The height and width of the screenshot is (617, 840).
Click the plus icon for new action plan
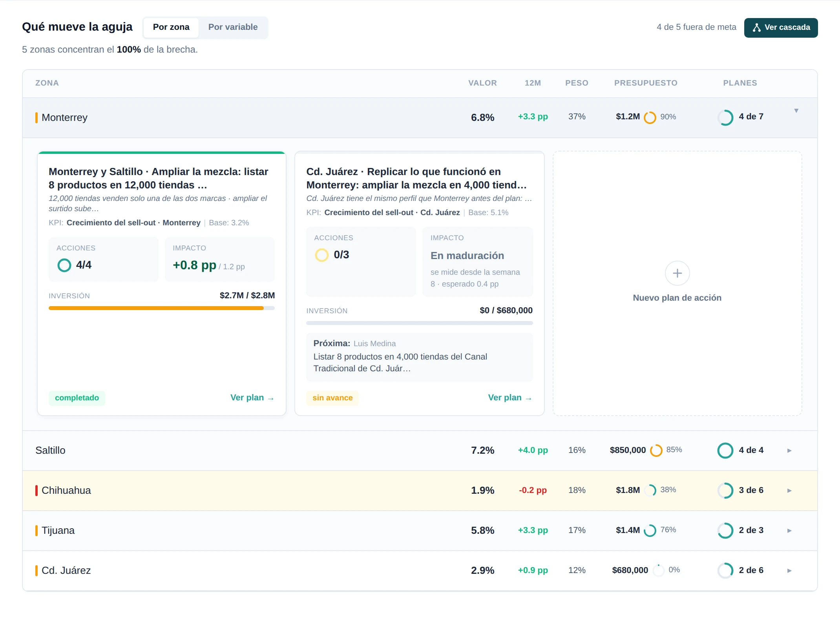click(x=677, y=273)
